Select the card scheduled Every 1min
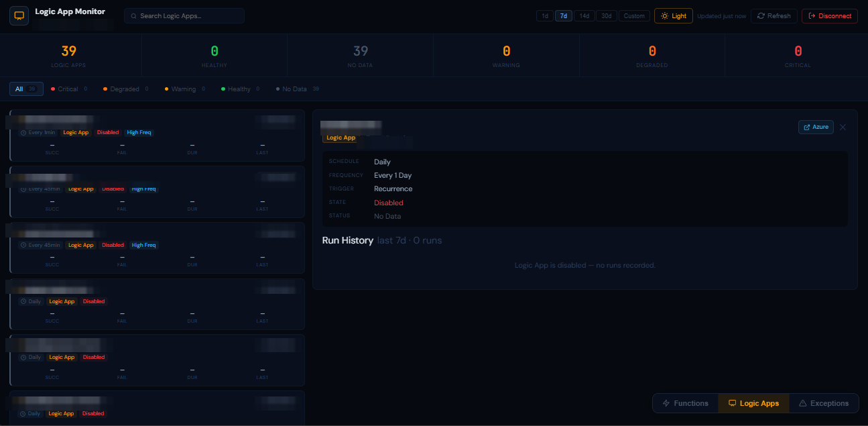The width and height of the screenshot is (868, 426). click(157, 136)
